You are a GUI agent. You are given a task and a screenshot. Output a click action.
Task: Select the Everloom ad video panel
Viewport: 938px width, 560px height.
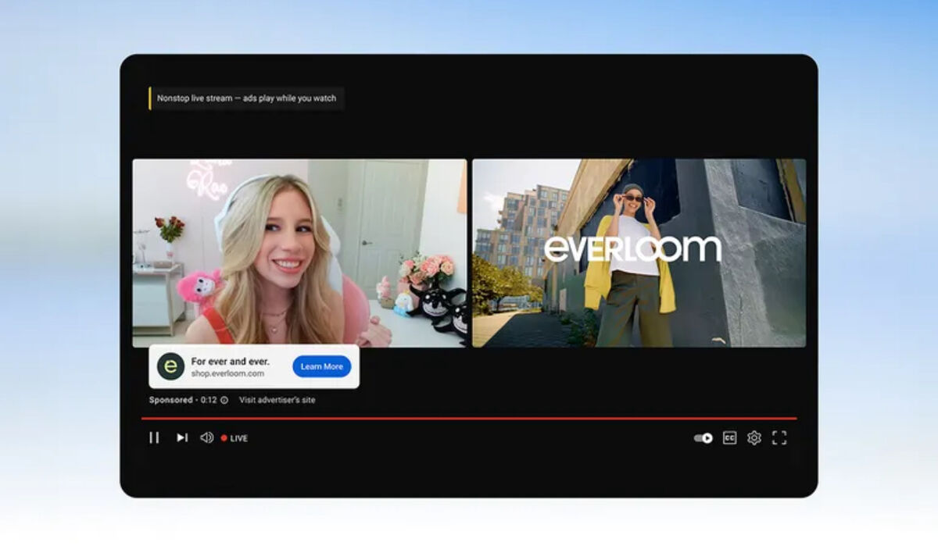click(639, 253)
